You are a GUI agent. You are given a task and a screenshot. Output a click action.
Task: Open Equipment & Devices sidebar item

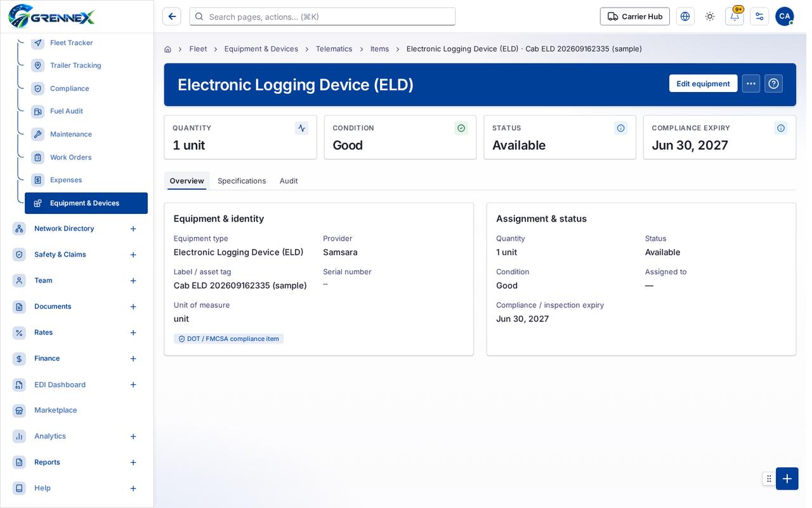point(86,203)
